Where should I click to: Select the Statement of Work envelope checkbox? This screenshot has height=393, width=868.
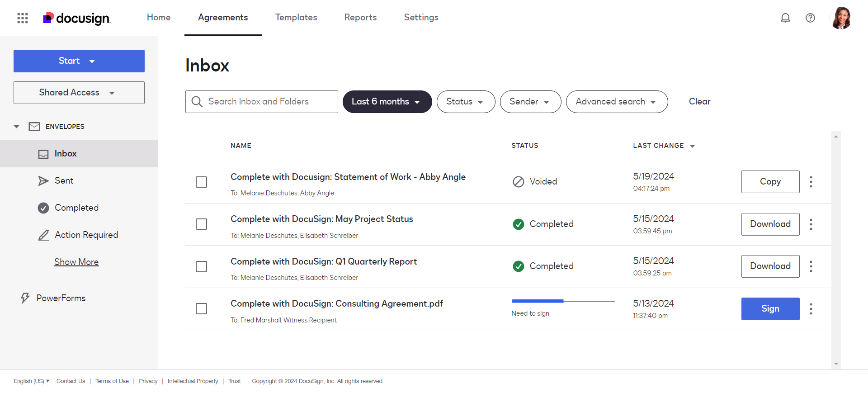pyautogui.click(x=201, y=182)
